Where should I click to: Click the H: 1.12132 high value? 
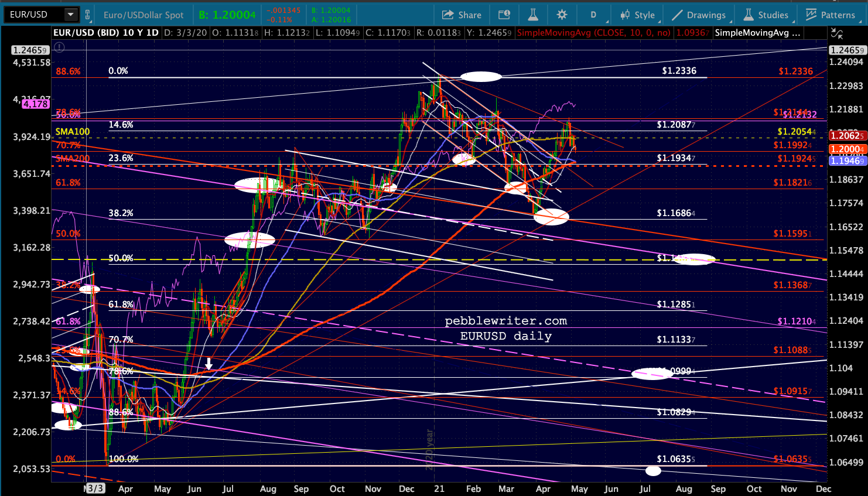click(x=287, y=33)
